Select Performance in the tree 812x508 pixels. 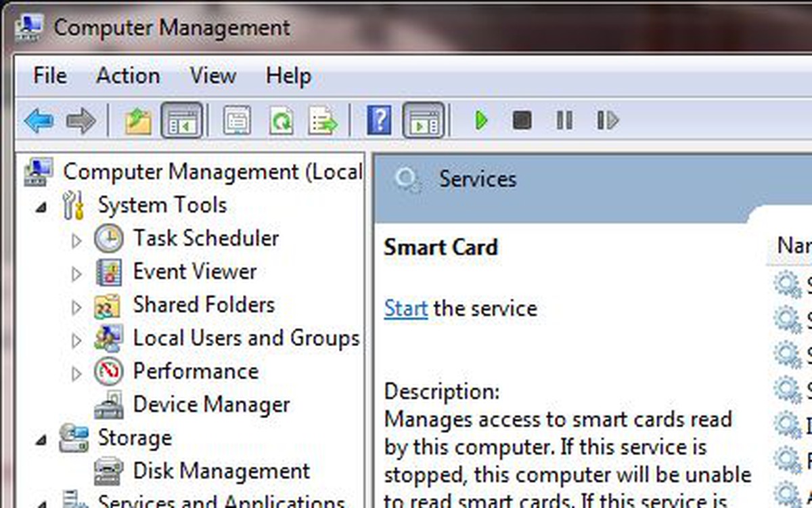[196, 371]
